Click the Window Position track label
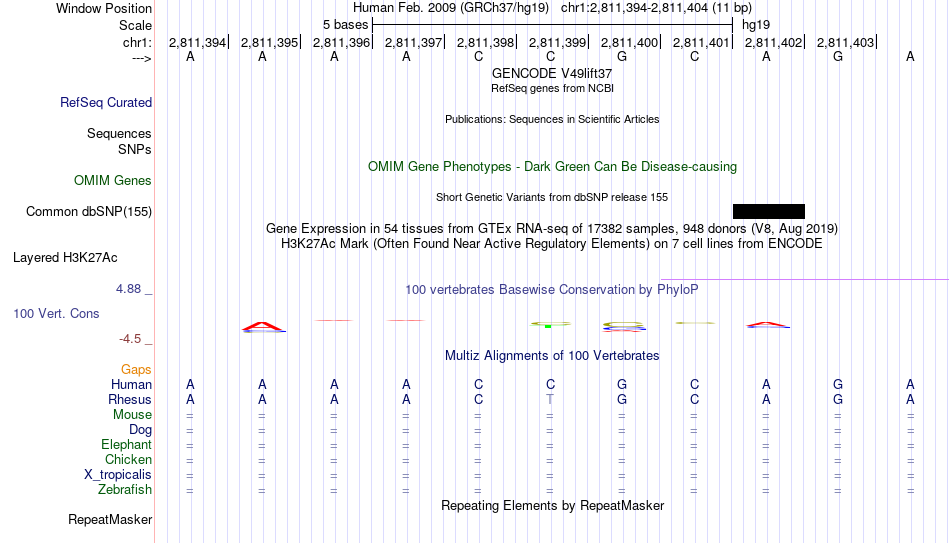 [x=104, y=8]
